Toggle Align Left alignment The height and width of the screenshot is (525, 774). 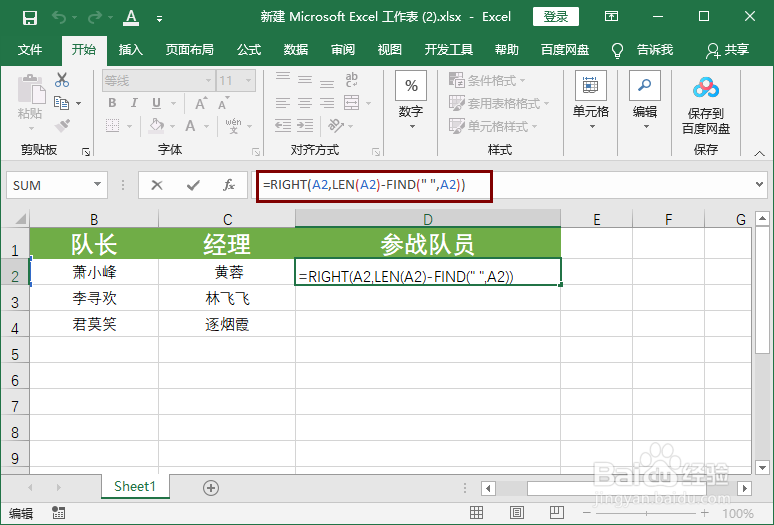[282, 103]
